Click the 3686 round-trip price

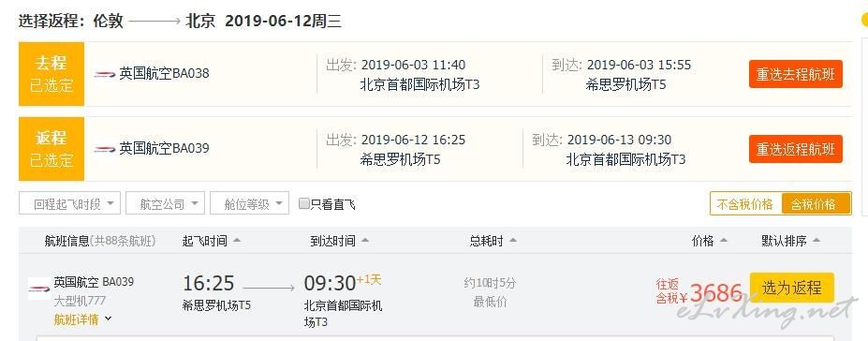(x=715, y=292)
